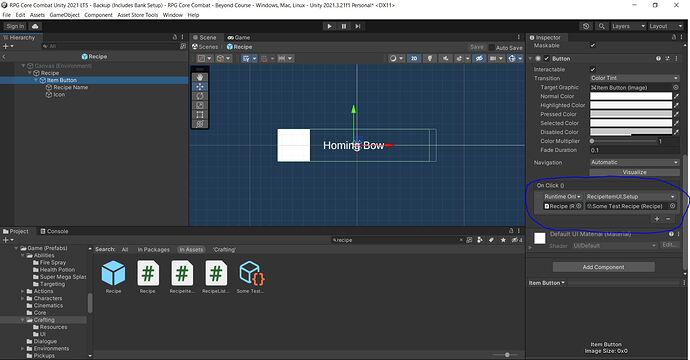The image size is (690, 360).
Task: Click the Pause button
Action: click(x=344, y=26)
